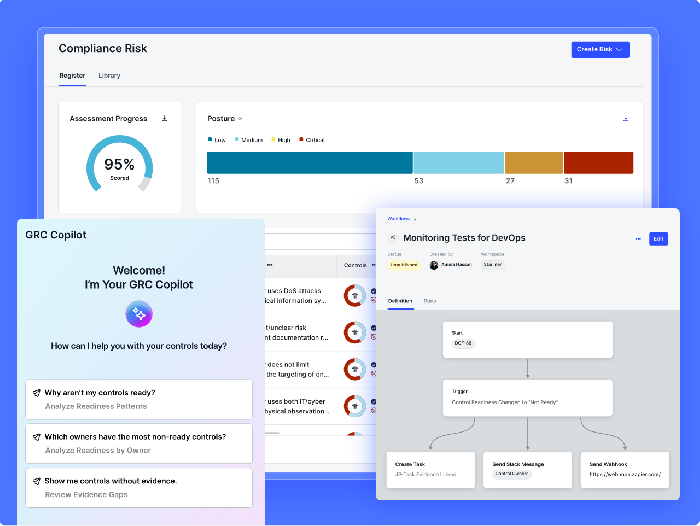Click the Send Webhook workflow node

pos(625,470)
